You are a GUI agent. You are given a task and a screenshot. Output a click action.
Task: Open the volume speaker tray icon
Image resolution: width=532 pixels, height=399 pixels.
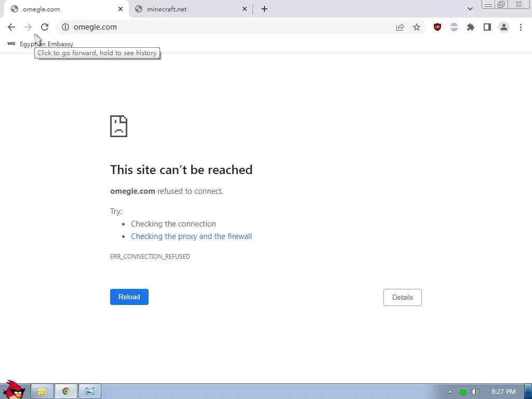click(x=475, y=392)
